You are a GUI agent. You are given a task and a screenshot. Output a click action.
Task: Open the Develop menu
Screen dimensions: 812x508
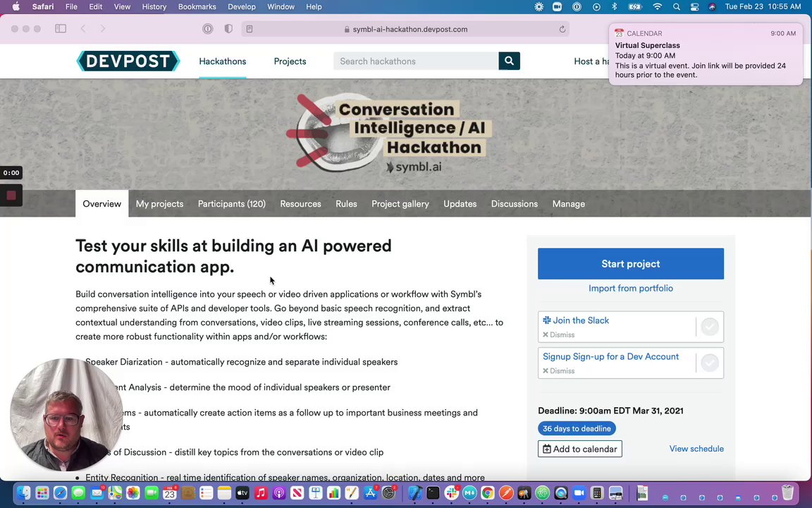[242, 7]
